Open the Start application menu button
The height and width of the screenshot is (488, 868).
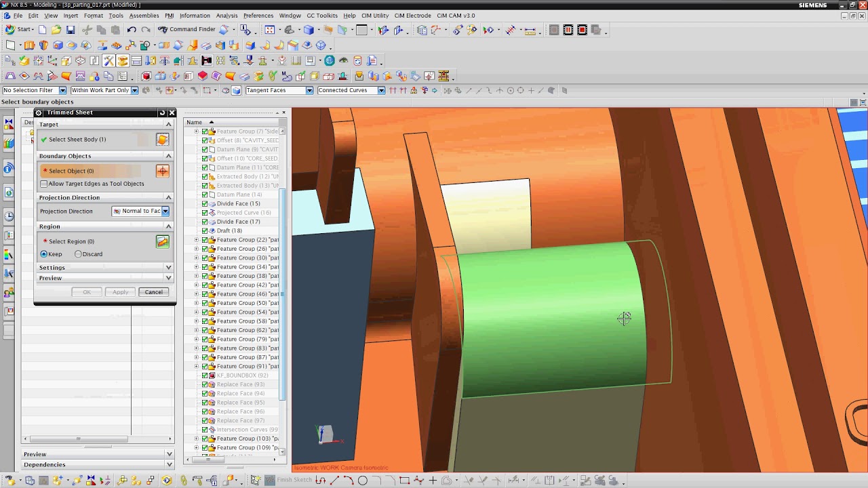[x=19, y=30]
